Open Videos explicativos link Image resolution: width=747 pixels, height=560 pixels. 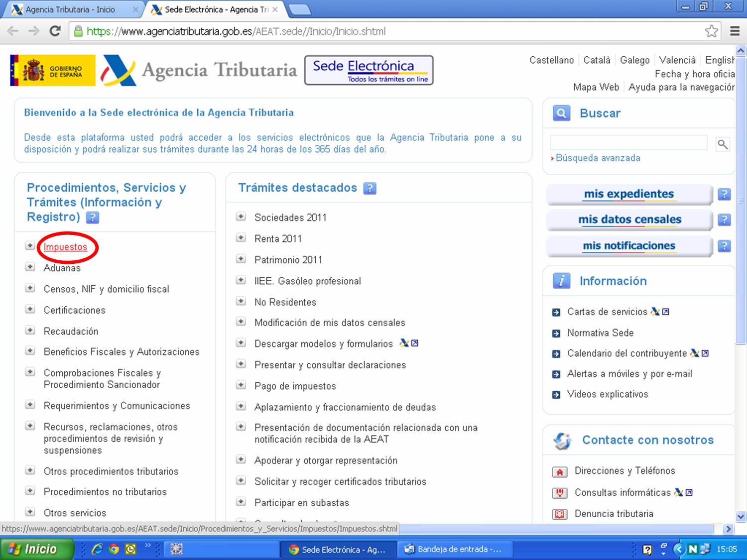pos(608,394)
